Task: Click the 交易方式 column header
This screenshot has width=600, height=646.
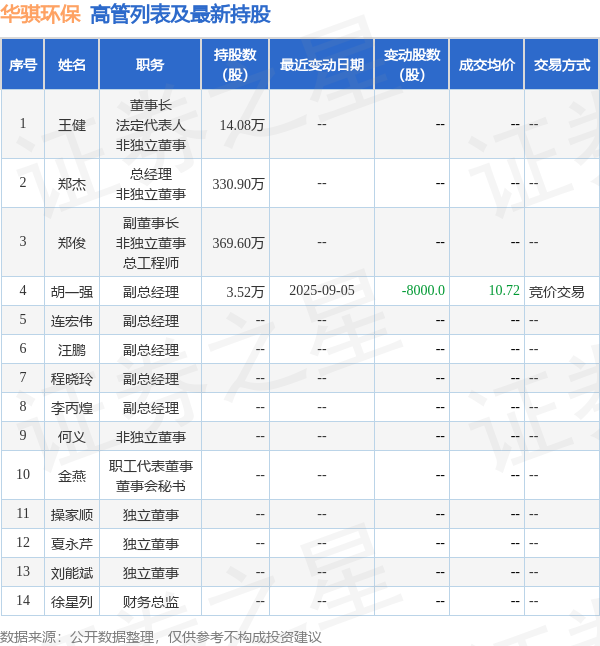Action: click(x=562, y=65)
